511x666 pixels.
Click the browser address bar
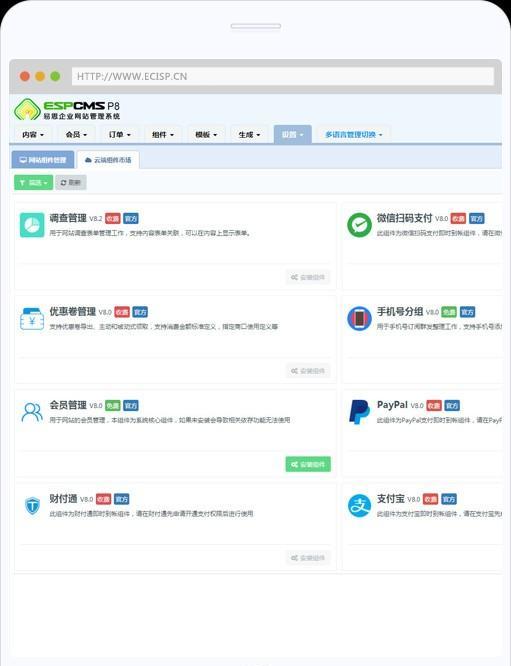pyautogui.click(x=283, y=76)
